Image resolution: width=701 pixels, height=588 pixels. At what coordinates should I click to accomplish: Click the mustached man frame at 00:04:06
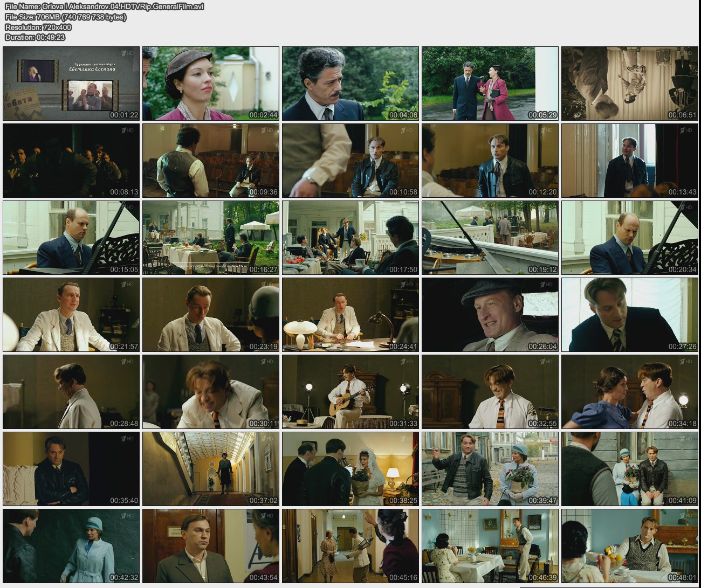click(x=350, y=84)
